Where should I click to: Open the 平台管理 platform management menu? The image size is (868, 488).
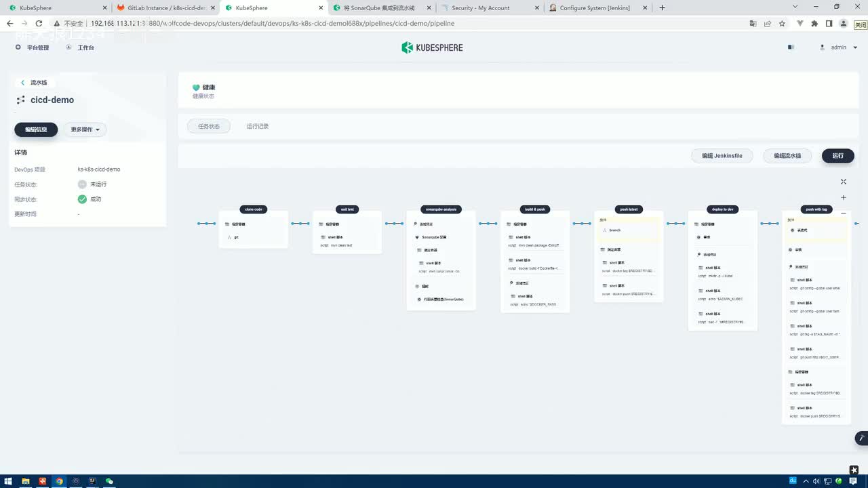point(32,47)
